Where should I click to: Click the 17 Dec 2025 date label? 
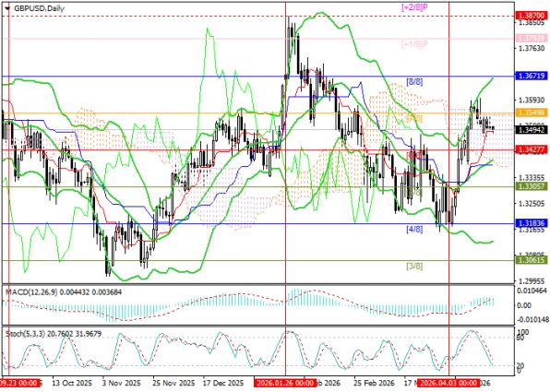tap(223, 383)
